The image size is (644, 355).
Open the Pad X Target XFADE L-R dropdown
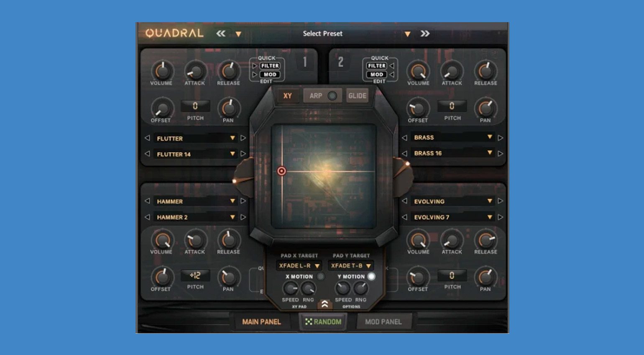(299, 266)
